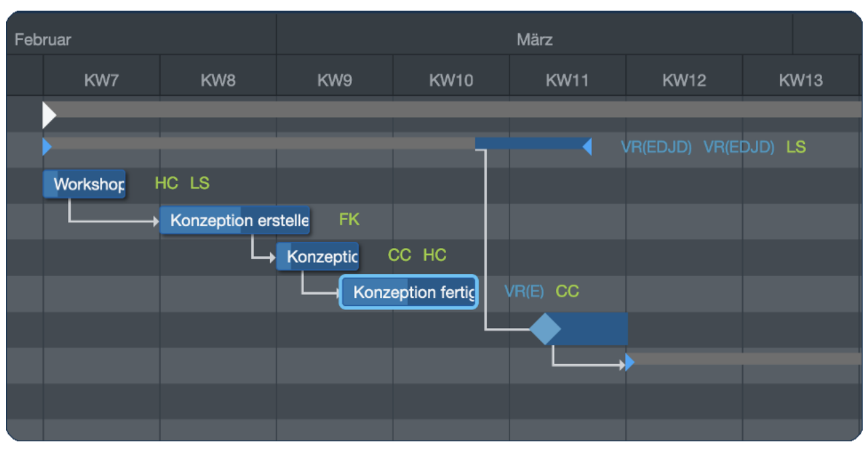Click HC label next to Workshop

(x=166, y=183)
